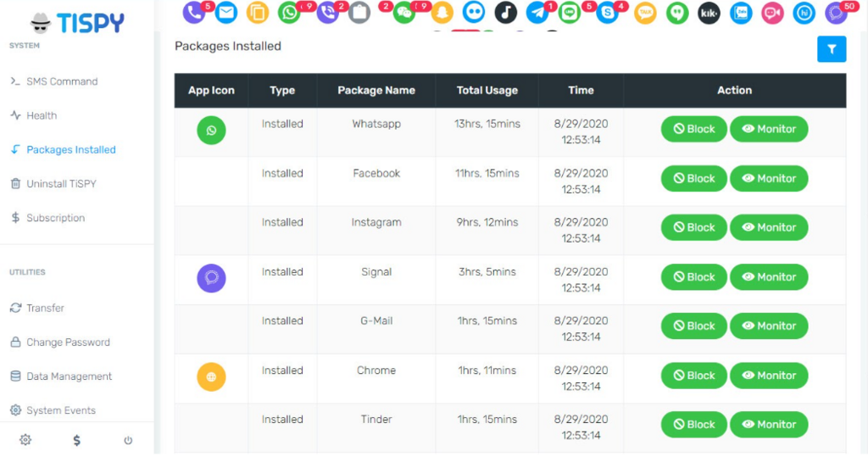Block the G-Mail package

coord(693,326)
